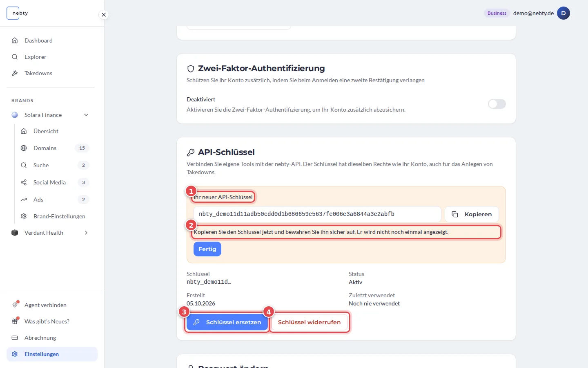This screenshot has width=588, height=368.
Task: Copy the API key with Kopieren
Action: click(472, 214)
